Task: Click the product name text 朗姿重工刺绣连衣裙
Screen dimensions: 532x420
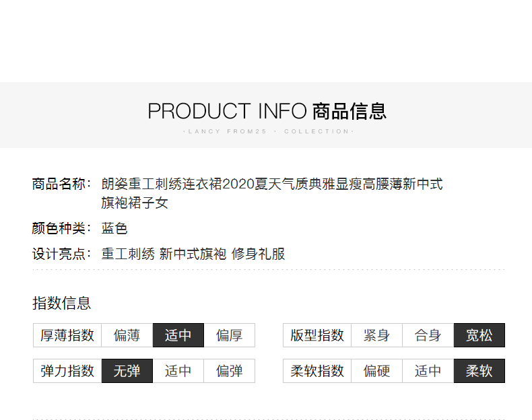Action: (x=162, y=184)
